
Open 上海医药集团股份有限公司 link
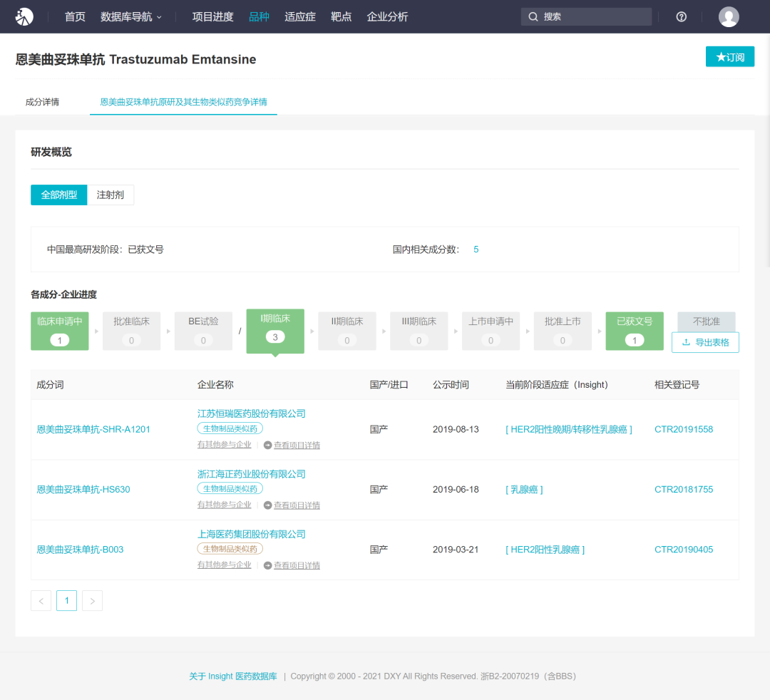point(252,534)
